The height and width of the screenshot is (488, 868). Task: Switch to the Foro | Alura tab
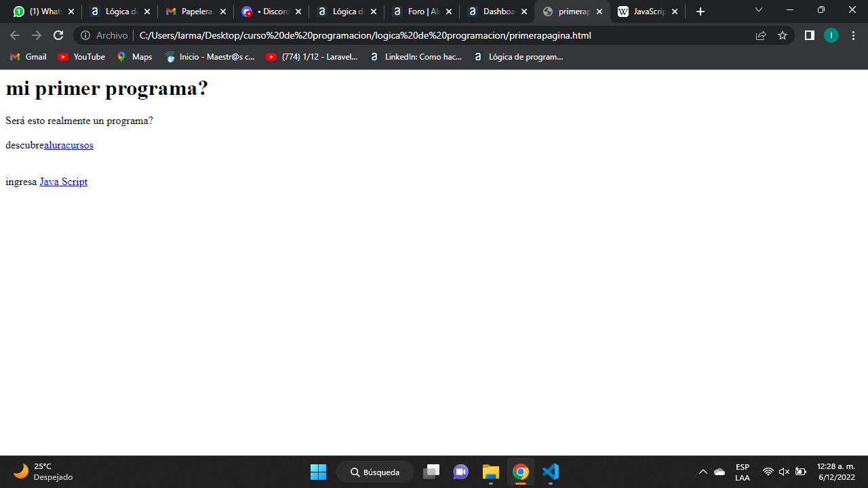[x=422, y=12]
